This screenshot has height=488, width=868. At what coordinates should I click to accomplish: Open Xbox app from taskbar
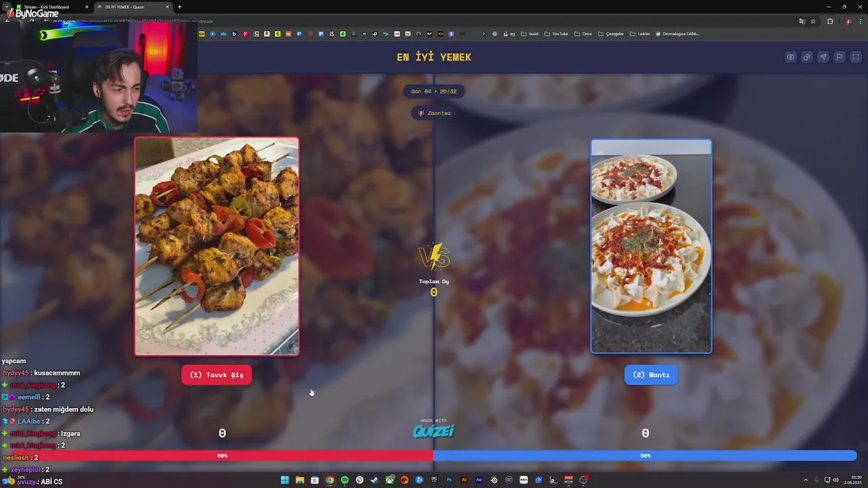[389, 480]
